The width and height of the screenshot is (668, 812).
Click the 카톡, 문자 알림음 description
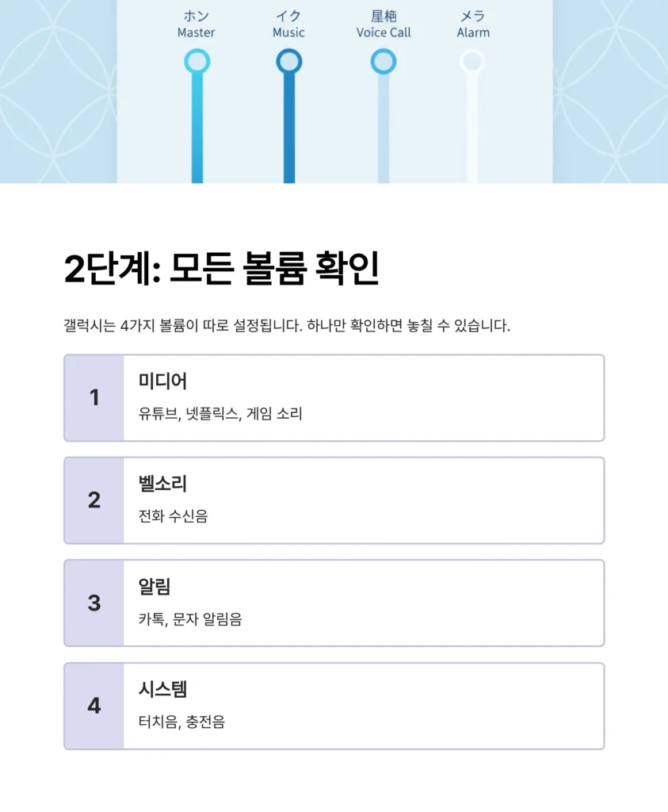[x=190, y=619]
